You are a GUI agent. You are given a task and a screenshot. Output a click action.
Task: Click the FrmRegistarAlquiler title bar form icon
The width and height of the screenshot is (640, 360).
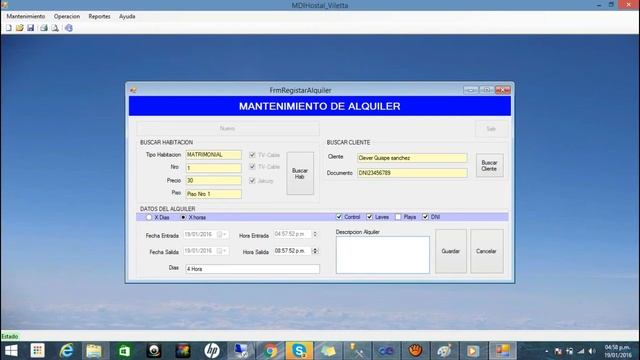click(x=133, y=90)
